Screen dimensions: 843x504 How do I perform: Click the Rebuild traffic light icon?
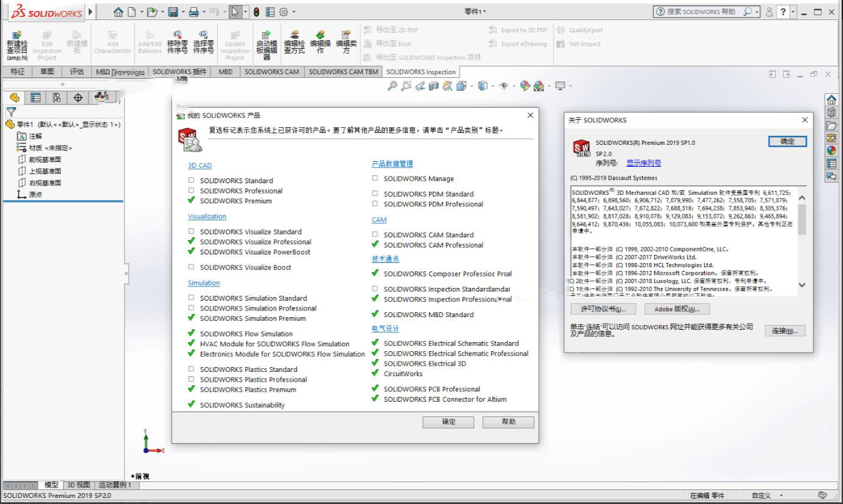click(x=256, y=12)
